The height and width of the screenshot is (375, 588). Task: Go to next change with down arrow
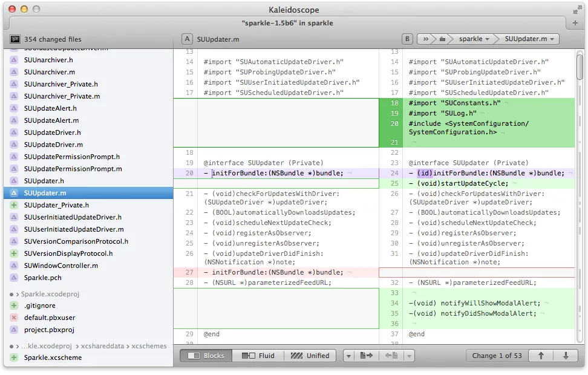click(566, 356)
